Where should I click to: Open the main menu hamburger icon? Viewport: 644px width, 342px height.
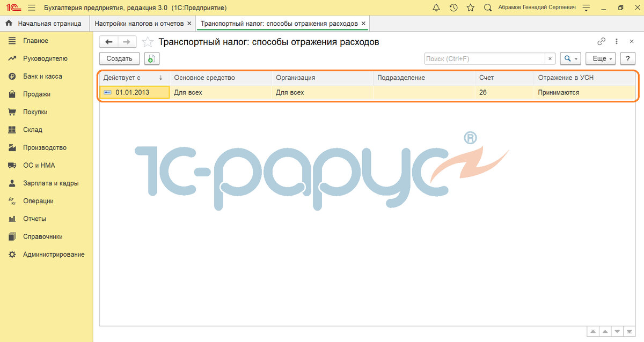click(31, 8)
